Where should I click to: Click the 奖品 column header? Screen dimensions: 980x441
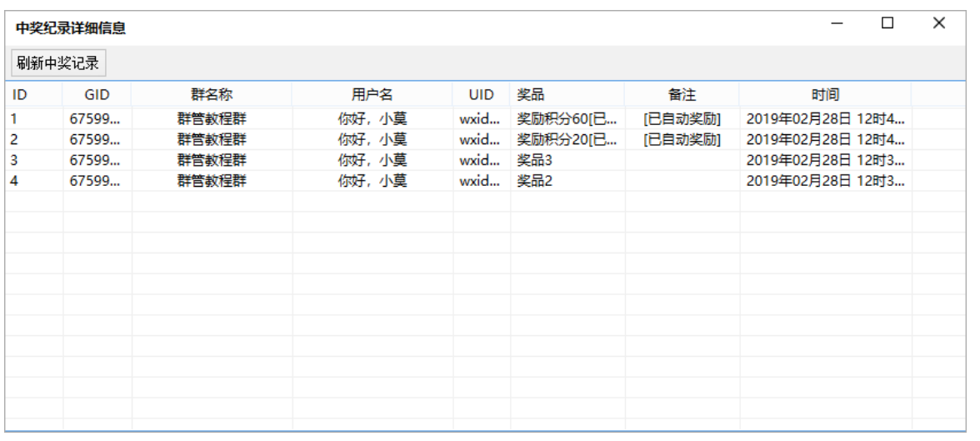tap(567, 95)
